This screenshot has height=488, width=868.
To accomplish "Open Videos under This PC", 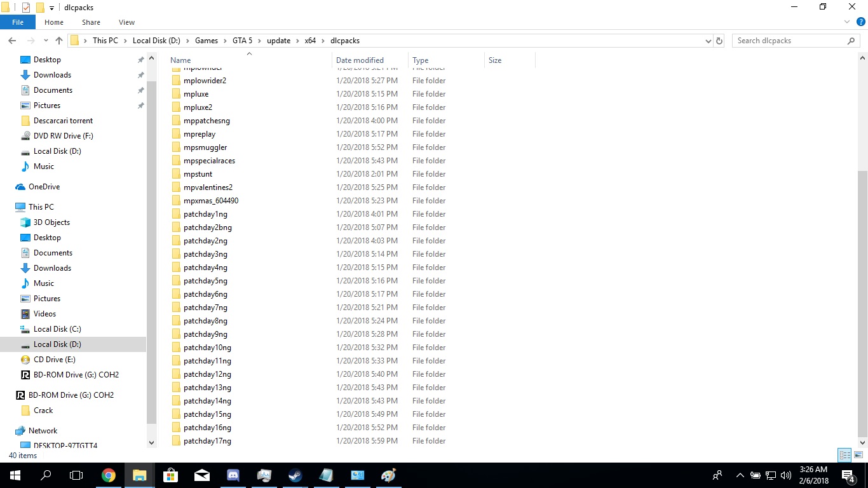I will pos(44,314).
